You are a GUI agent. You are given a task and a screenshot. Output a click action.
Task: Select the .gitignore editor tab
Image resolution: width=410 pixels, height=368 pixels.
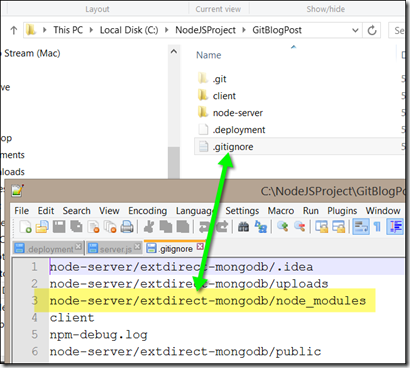coord(175,248)
